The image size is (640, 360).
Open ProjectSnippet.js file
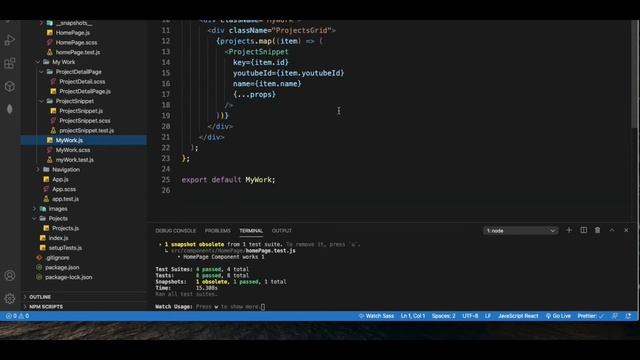81,111
